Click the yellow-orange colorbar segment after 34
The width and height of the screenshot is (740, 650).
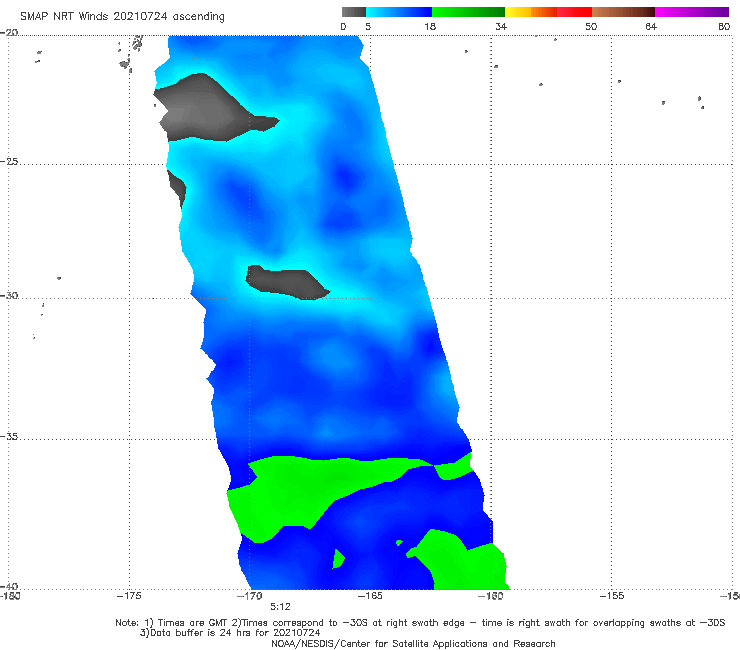[530, 12]
